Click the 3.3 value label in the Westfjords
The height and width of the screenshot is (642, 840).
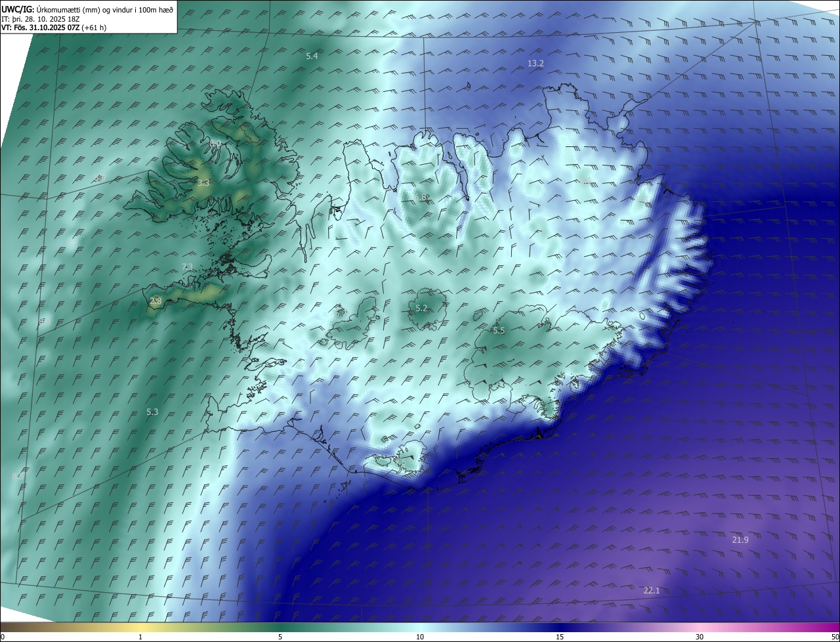pyautogui.click(x=203, y=182)
